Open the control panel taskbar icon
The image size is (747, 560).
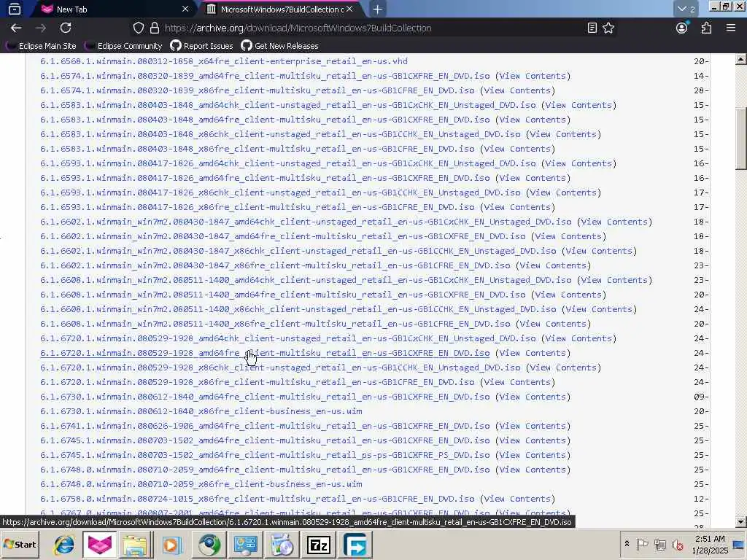point(245,545)
